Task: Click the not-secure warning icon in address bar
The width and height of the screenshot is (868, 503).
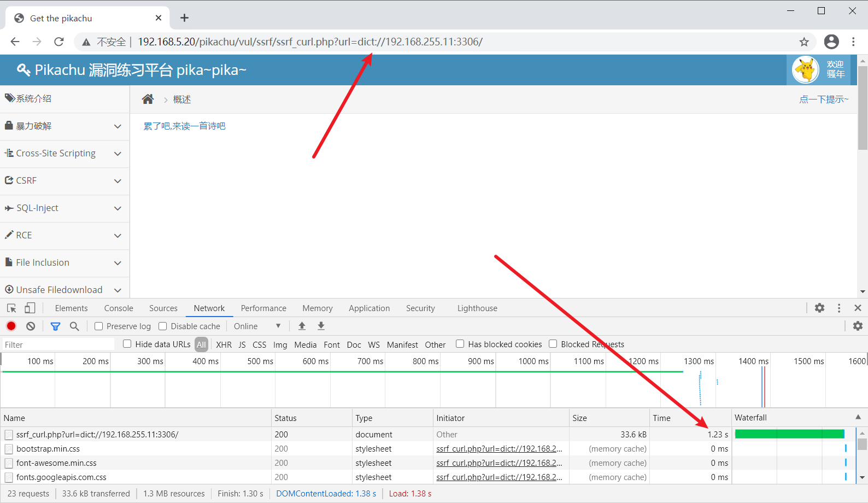Action: point(86,42)
